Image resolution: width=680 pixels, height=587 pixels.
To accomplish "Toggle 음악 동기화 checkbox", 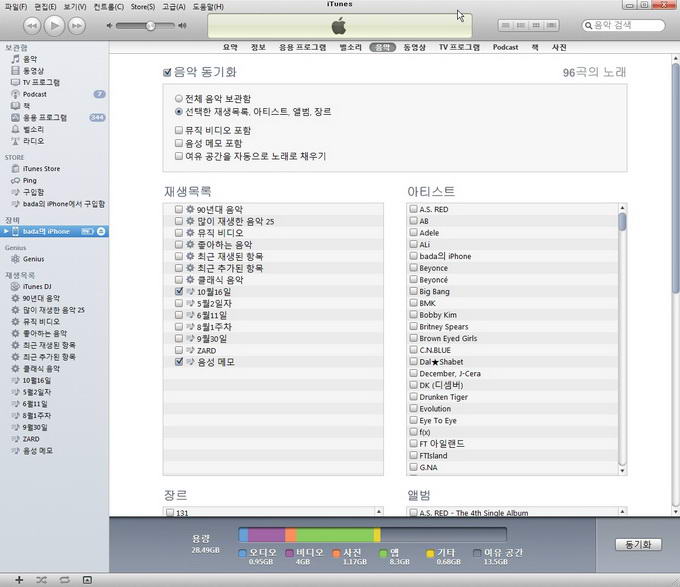I will [167, 72].
